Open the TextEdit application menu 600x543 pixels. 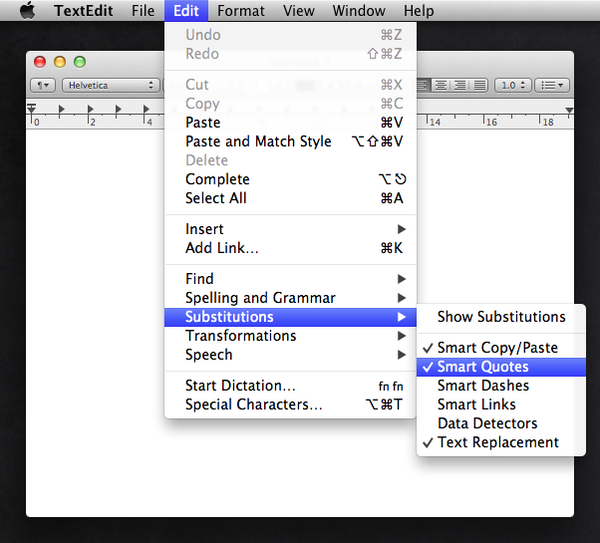(x=83, y=11)
